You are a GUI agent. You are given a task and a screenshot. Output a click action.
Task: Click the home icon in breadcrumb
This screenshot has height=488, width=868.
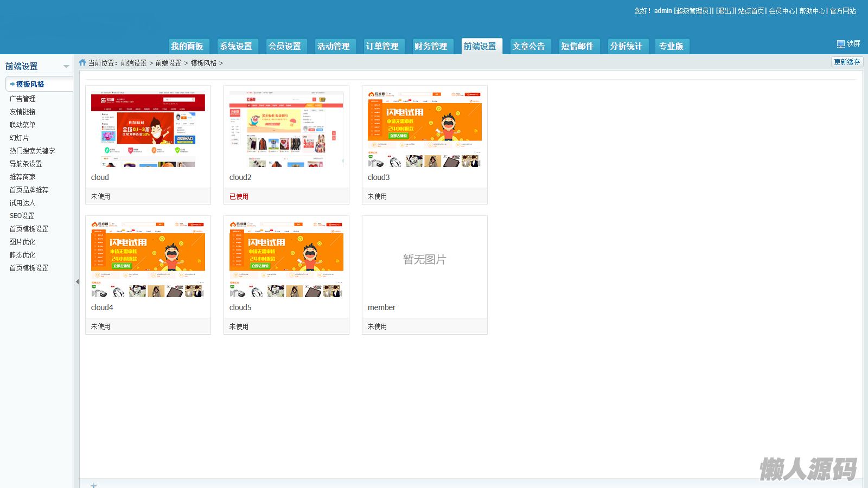click(x=82, y=63)
